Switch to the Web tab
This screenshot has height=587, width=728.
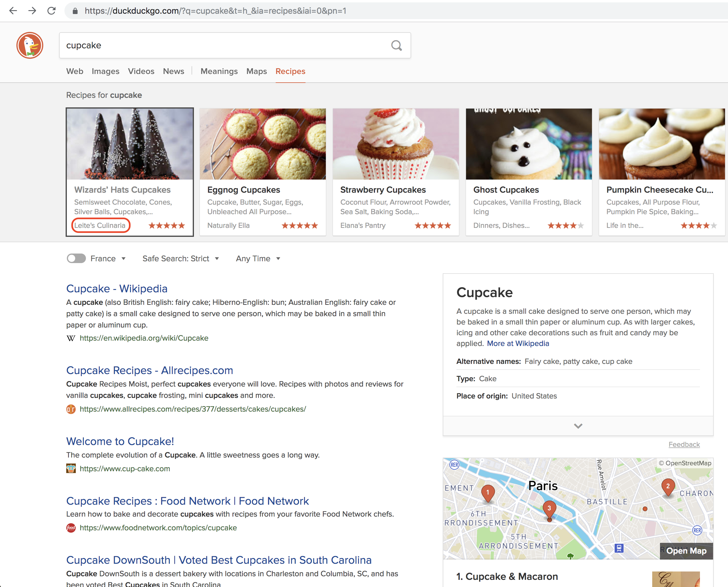[75, 71]
